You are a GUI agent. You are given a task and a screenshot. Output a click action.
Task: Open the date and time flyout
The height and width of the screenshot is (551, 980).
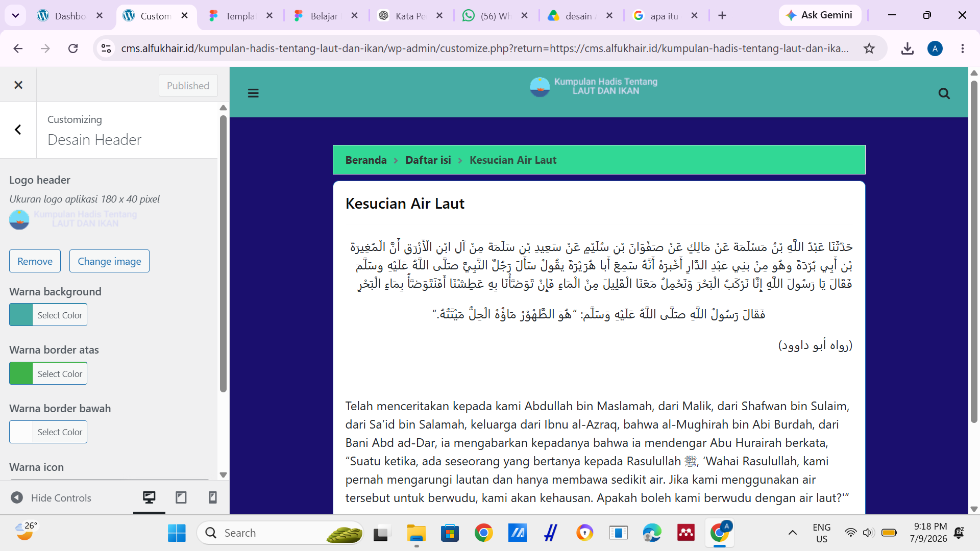click(929, 533)
